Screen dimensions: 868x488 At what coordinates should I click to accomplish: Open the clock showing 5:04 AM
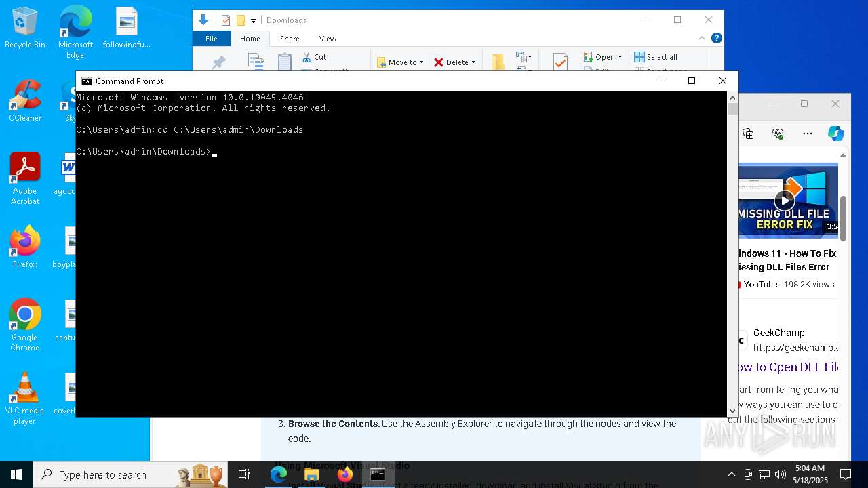click(x=811, y=474)
